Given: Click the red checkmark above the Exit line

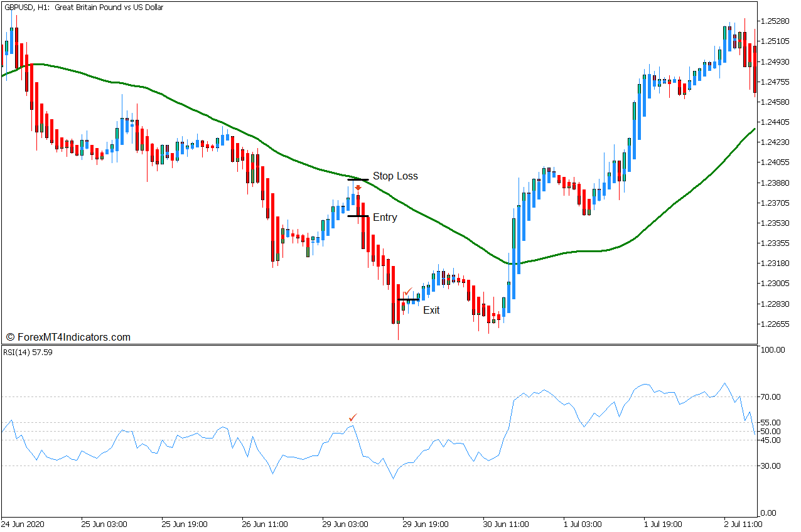Looking at the screenshot, I should pyautogui.click(x=407, y=292).
